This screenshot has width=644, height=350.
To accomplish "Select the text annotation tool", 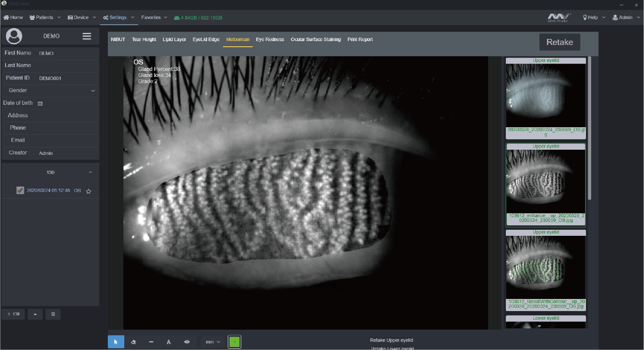I will pyautogui.click(x=169, y=342).
